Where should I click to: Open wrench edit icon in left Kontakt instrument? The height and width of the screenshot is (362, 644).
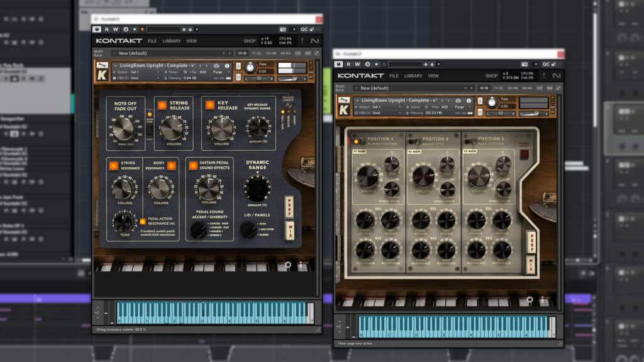point(101,65)
